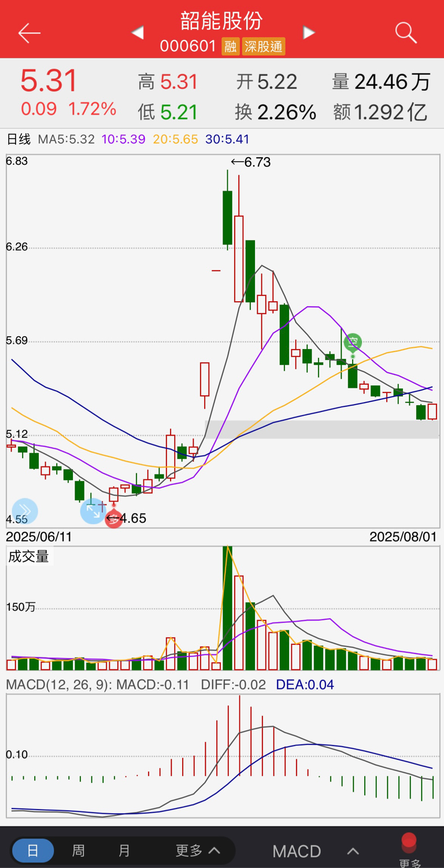Switch to next stock with right triangle
The image size is (444, 868).
click(309, 33)
